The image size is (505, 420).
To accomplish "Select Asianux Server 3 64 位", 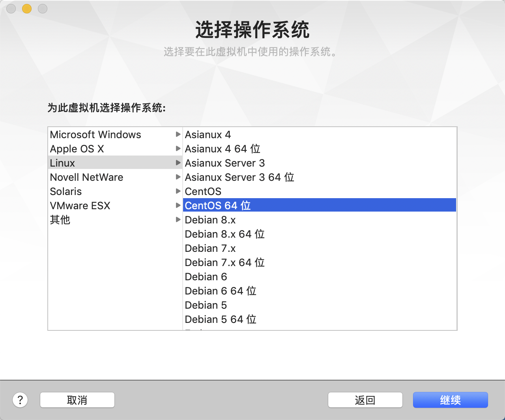I will pyautogui.click(x=239, y=177).
